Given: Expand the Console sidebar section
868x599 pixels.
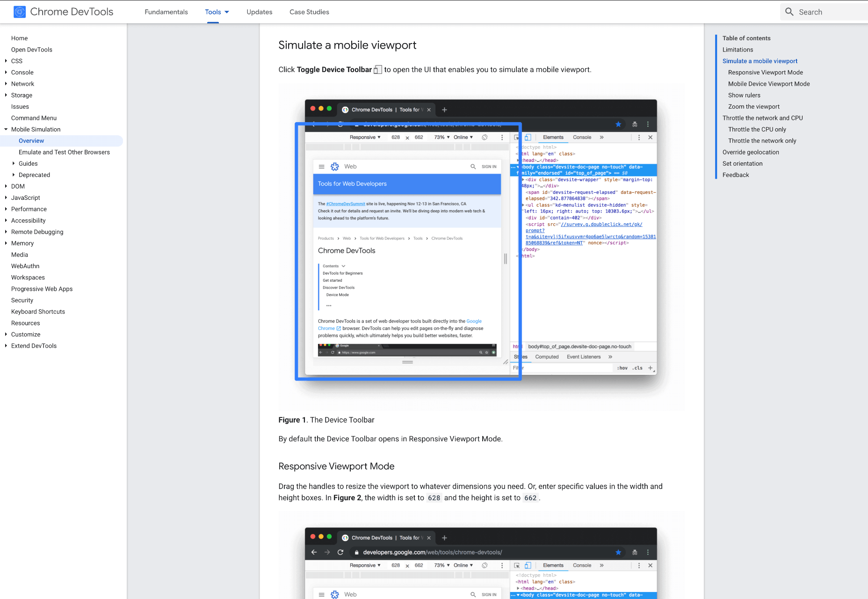Looking at the screenshot, I should pos(6,72).
